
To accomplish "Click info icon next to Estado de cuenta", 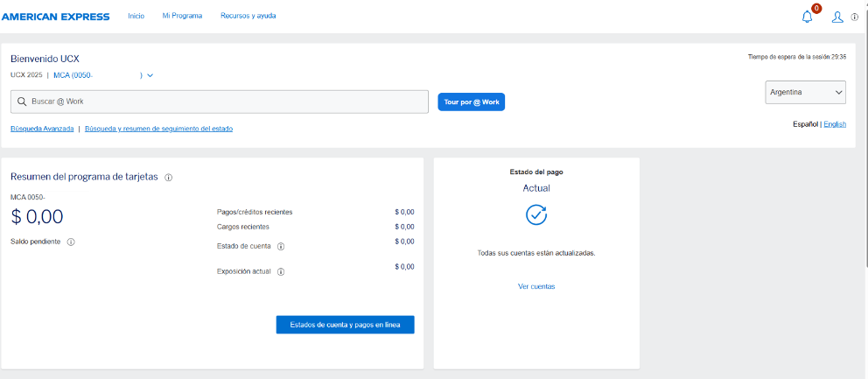I will click(x=281, y=246).
